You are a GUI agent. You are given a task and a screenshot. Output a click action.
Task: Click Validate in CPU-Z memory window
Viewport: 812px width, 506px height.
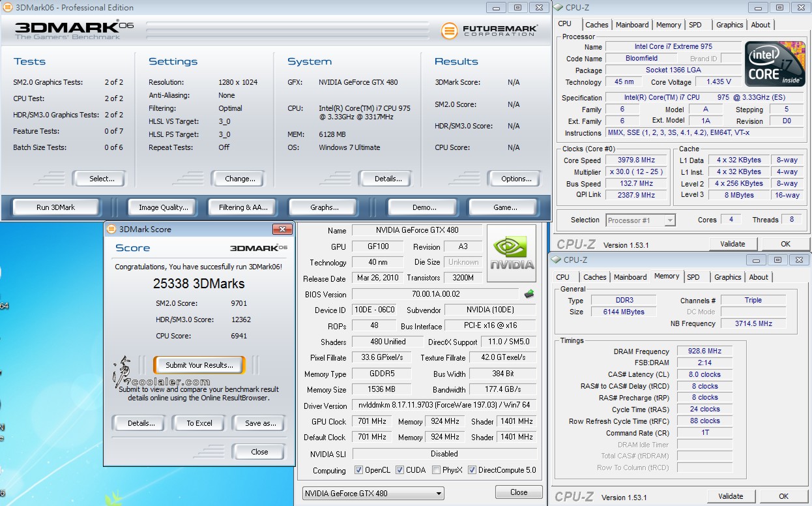(730, 496)
